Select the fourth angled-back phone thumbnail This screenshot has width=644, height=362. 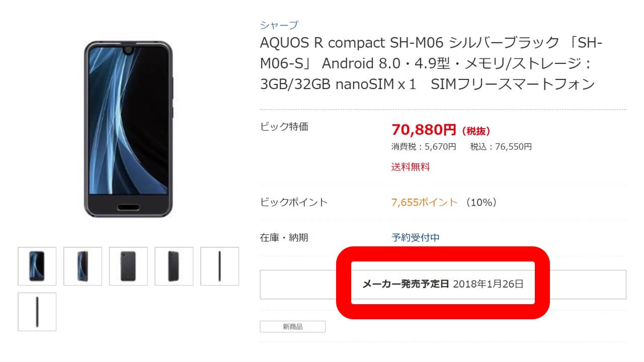coord(174,266)
